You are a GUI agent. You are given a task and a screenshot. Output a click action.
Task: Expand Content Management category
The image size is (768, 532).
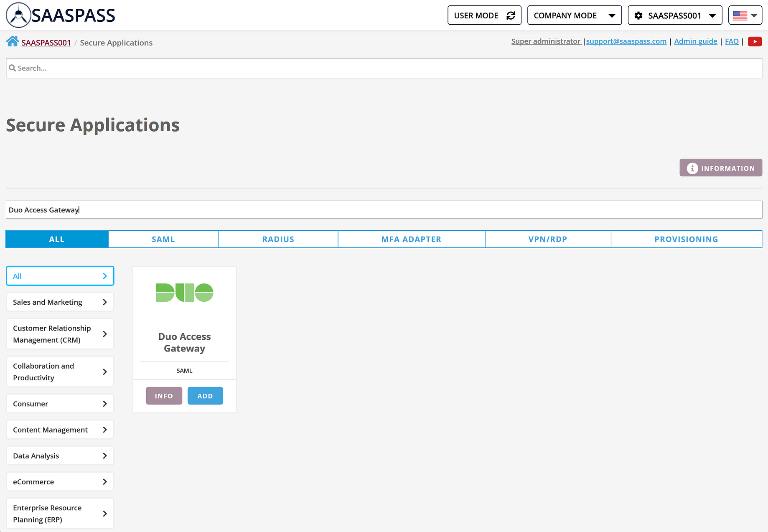pos(60,430)
